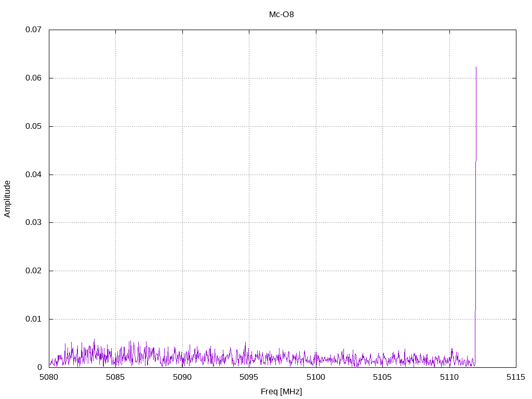Click the x-axis tick label 5110
Viewport: 532px width, 399px height.
tap(449, 377)
